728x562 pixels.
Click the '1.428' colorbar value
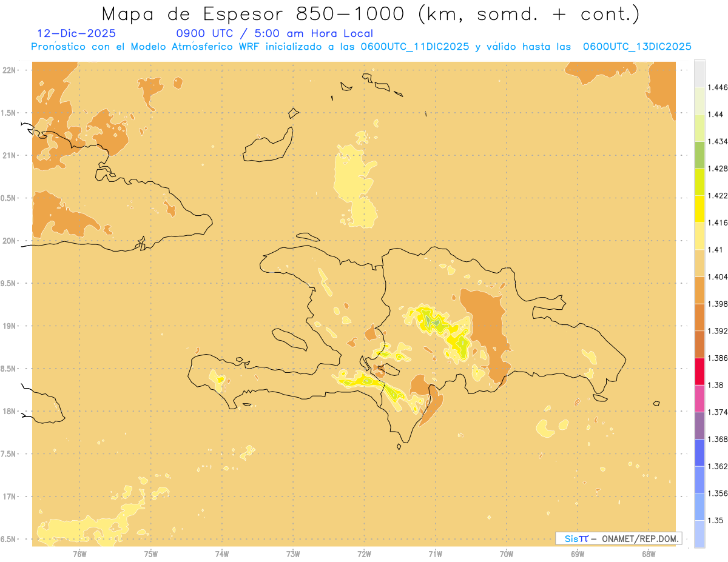(717, 169)
